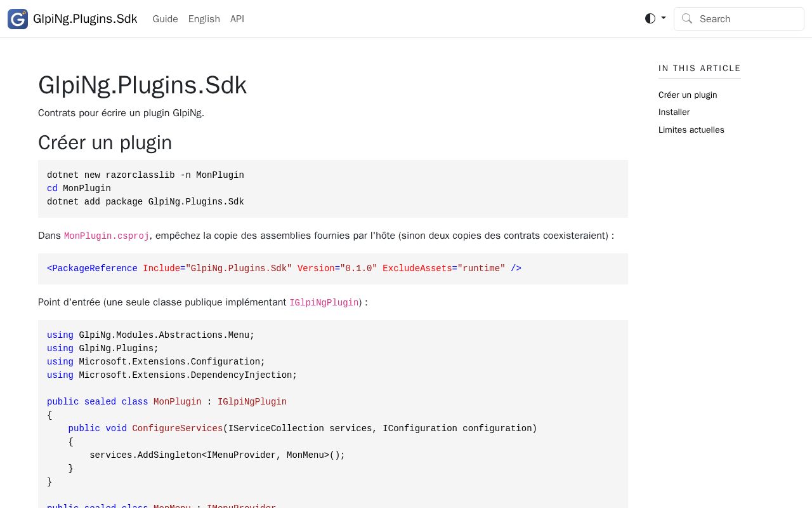Open the theme switcher dropdown
Viewport: 812px width, 508px height.
point(655,18)
